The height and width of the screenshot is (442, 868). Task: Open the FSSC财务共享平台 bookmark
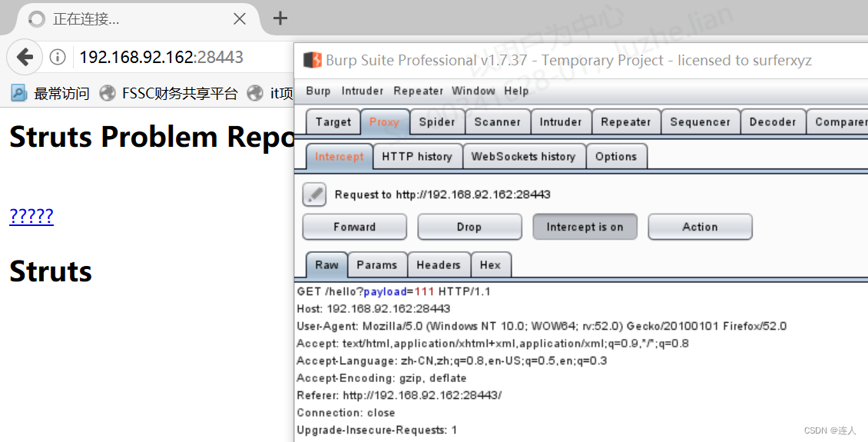tap(168, 93)
